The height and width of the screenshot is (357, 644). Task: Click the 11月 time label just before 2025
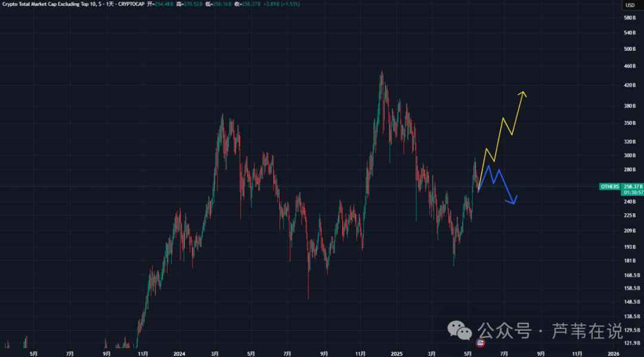[x=360, y=353]
